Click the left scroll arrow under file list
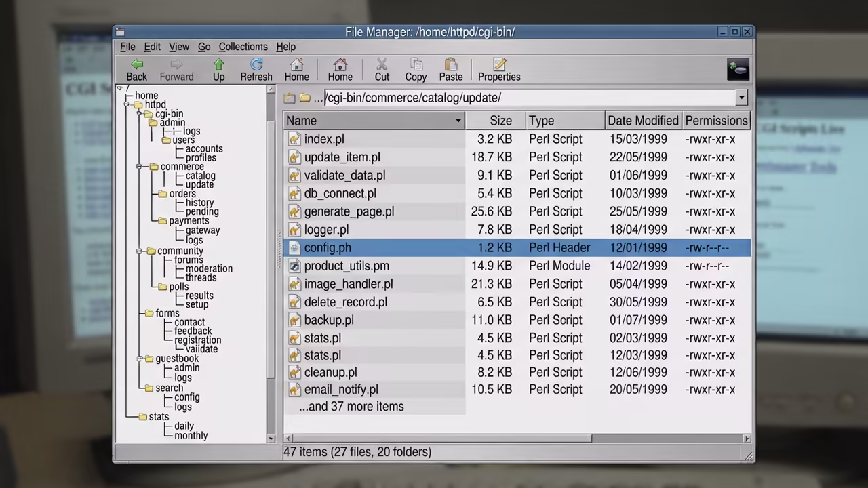The image size is (868, 488). pyautogui.click(x=288, y=439)
